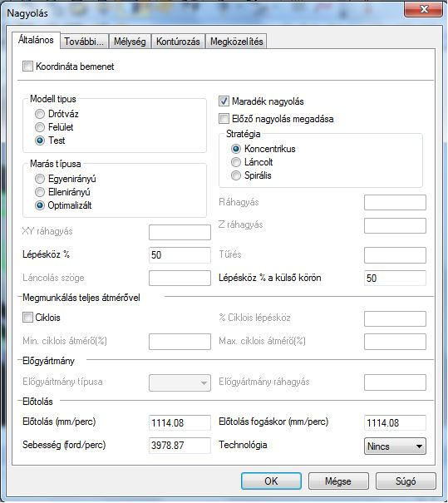Screen dimensions: 448x503
Task: Select Drótváz model type
Action: [x=40, y=114]
